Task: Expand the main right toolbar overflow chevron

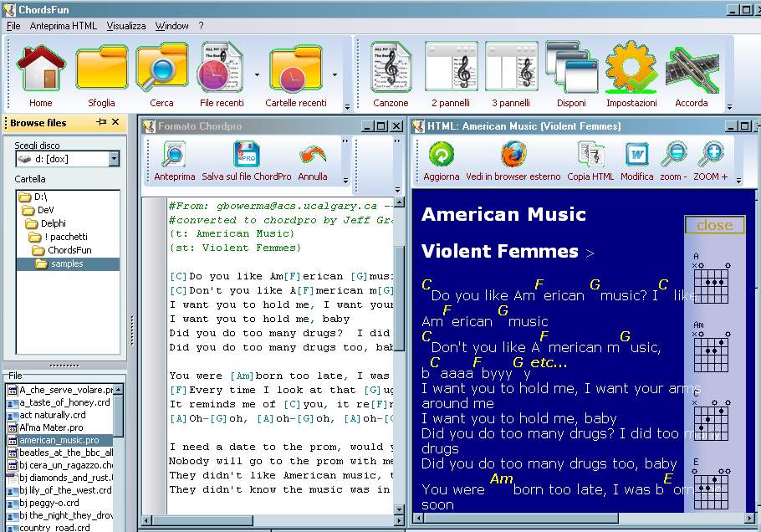Action: (x=729, y=107)
